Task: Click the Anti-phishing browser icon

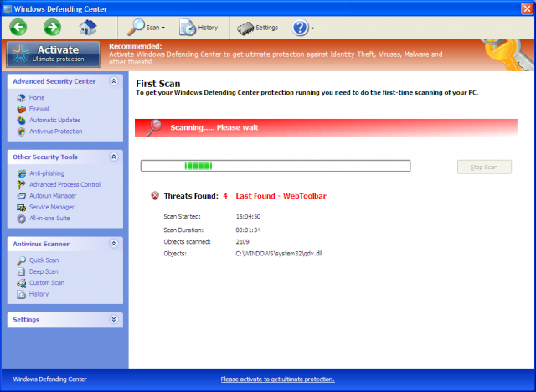Action: pos(21,173)
